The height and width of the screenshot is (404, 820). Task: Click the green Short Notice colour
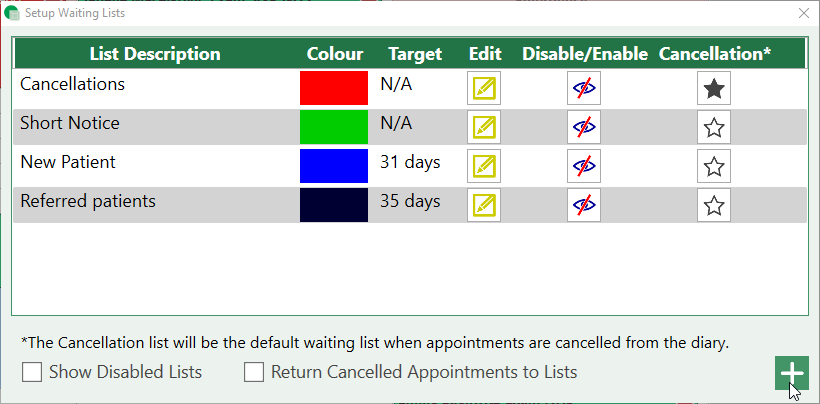coord(334,127)
